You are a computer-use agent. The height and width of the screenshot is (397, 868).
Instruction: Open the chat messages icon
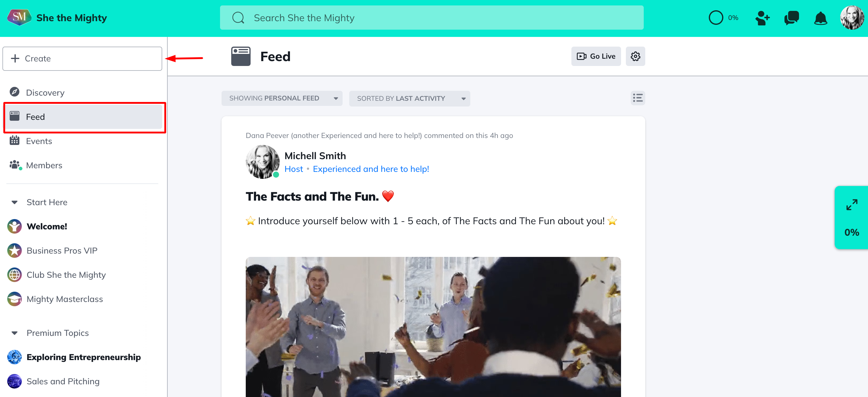(791, 18)
